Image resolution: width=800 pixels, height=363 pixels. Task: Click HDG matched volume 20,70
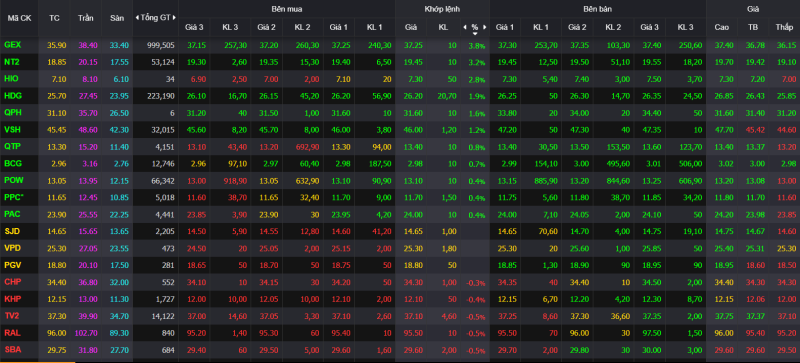(446, 96)
